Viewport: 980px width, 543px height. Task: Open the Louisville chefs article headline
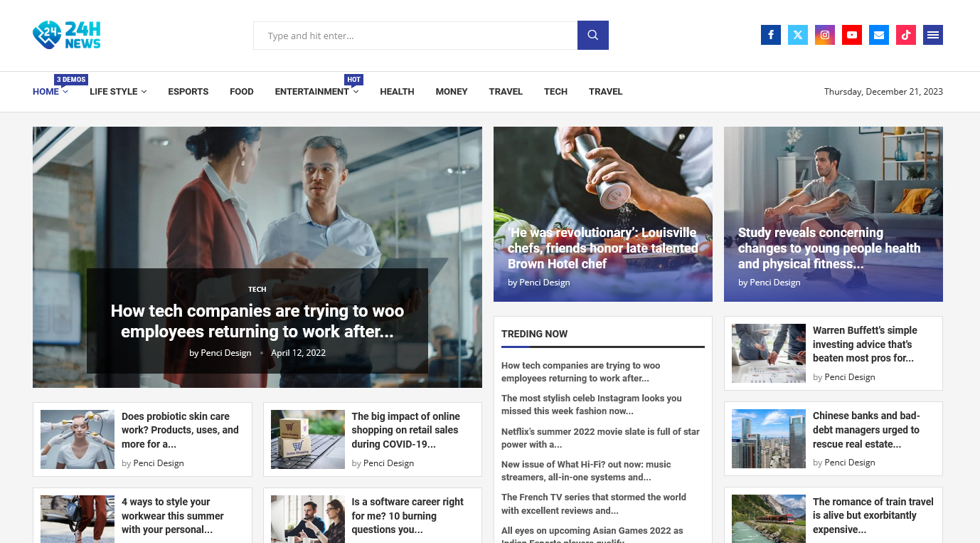[603, 248]
